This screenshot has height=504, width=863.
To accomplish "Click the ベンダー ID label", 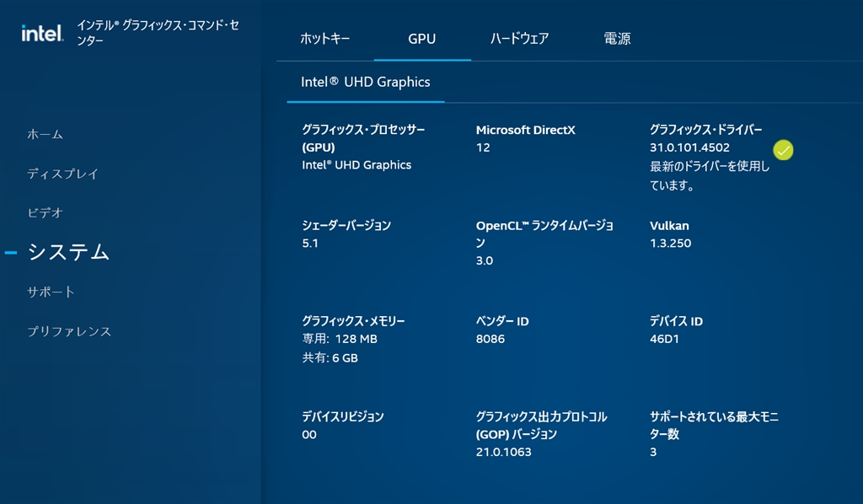I will (502, 321).
